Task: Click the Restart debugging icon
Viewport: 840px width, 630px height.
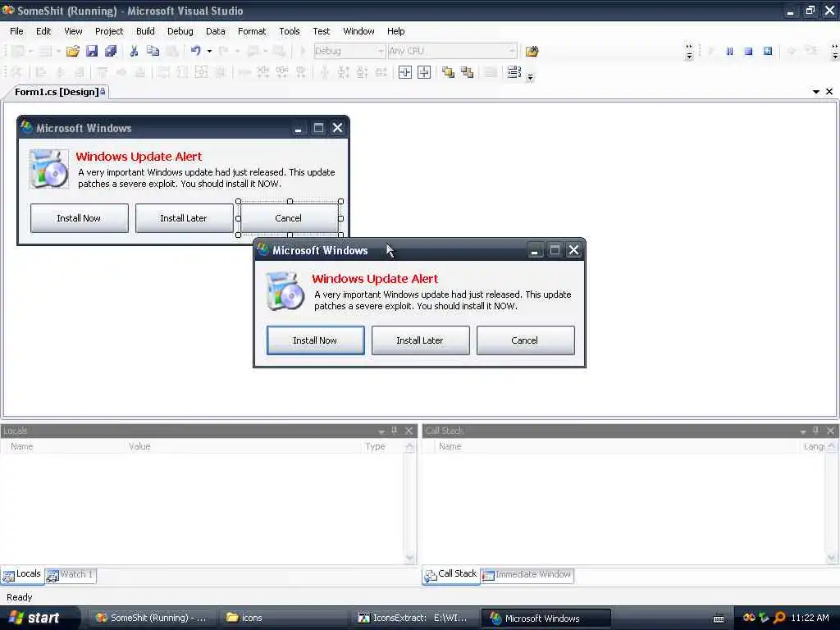Action: coord(768,51)
